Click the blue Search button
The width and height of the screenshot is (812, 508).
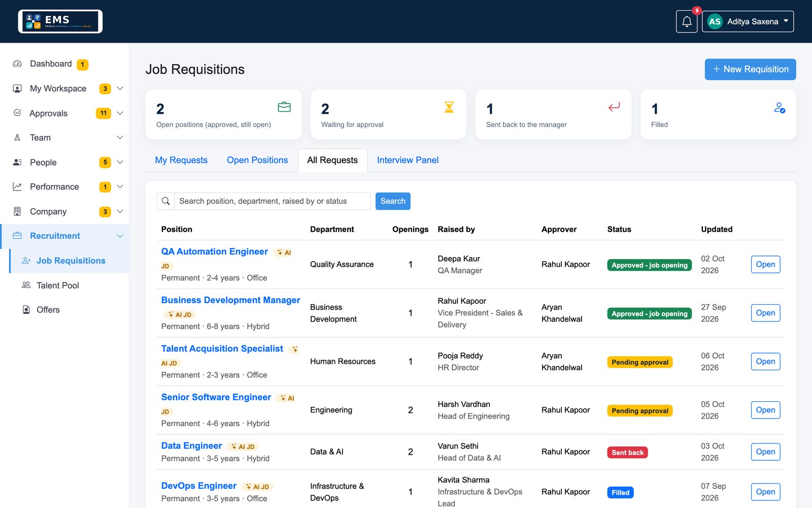393,201
